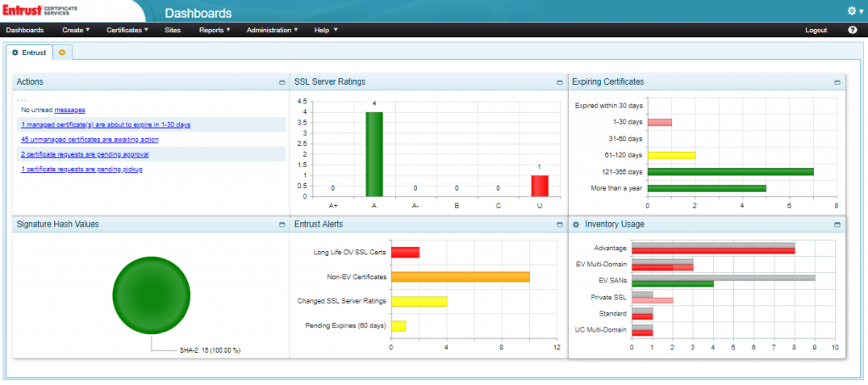
Task: Collapse the Actions panel
Action: coord(281,82)
